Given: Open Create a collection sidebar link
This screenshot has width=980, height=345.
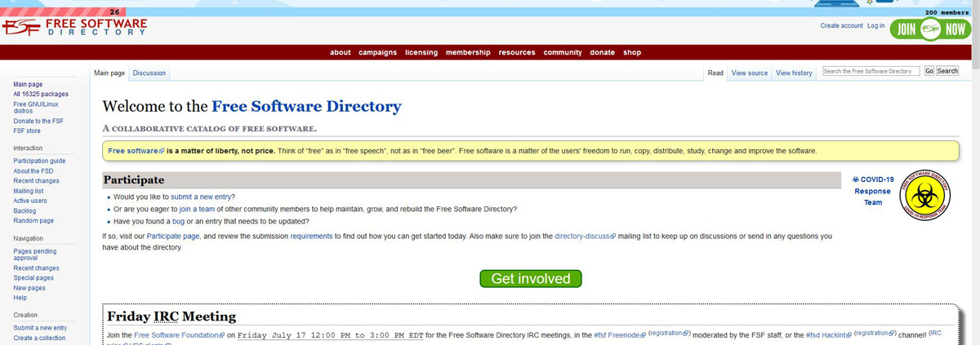Looking at the screenshot, I should pyautogui.click(x=39, y=338).
